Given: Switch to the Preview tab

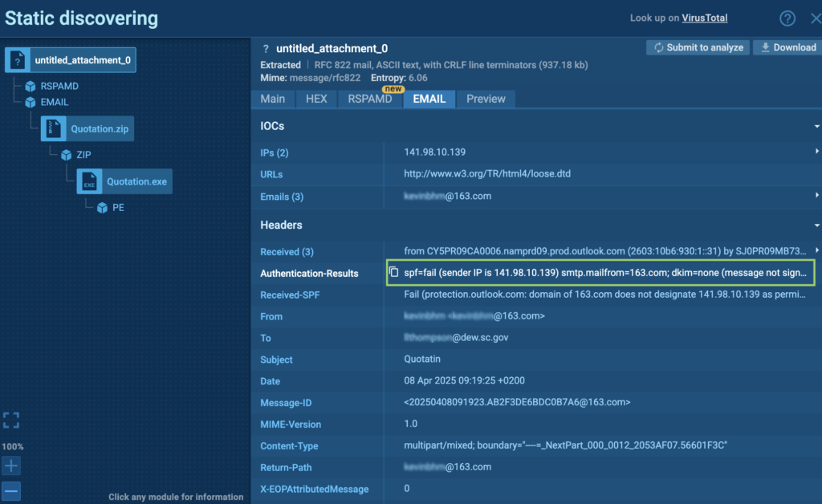Looking at the screenshot, I should [486, 99].
